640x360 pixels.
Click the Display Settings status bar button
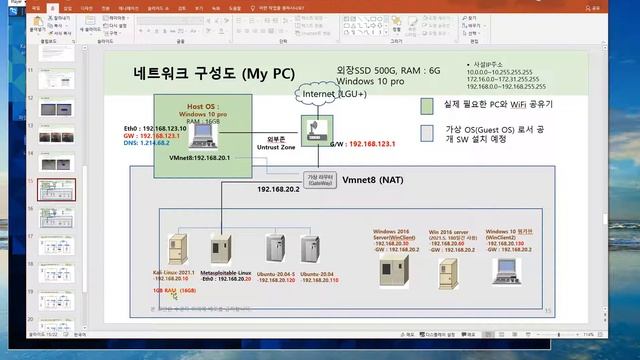437,334
